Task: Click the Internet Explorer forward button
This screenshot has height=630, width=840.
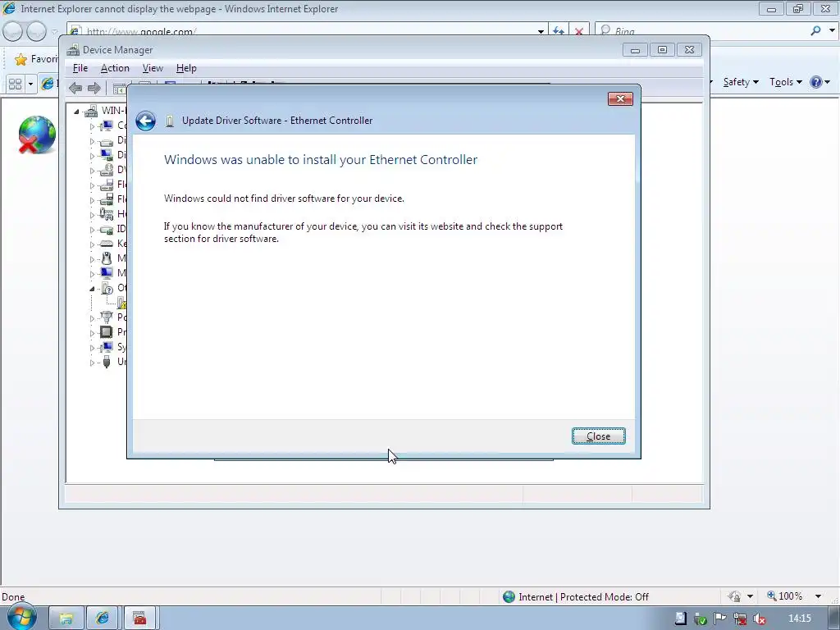Action: click(36, 31)
